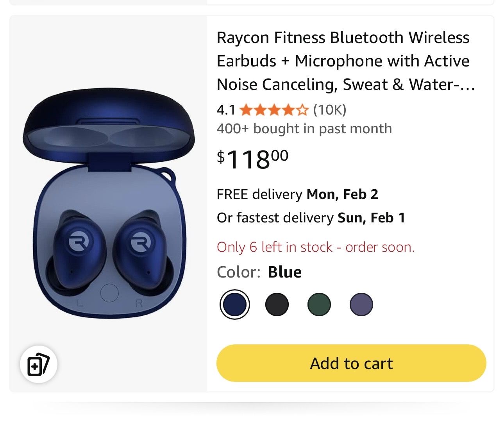Click the orange star rating icons
This screenshot has width=504, height=421.
point(274,110)
